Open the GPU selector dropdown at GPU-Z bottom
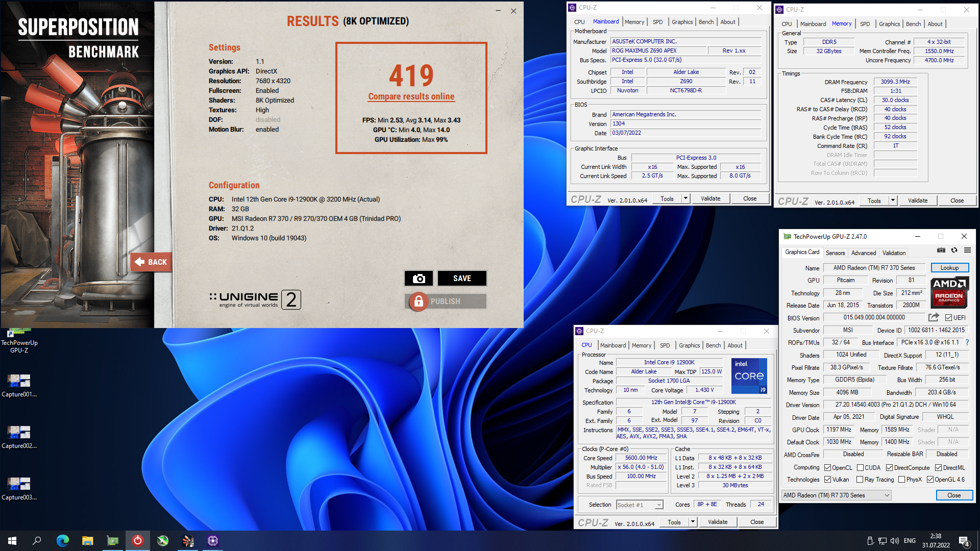980x551 pixels. pyautogui.click(x=836, y=495)
